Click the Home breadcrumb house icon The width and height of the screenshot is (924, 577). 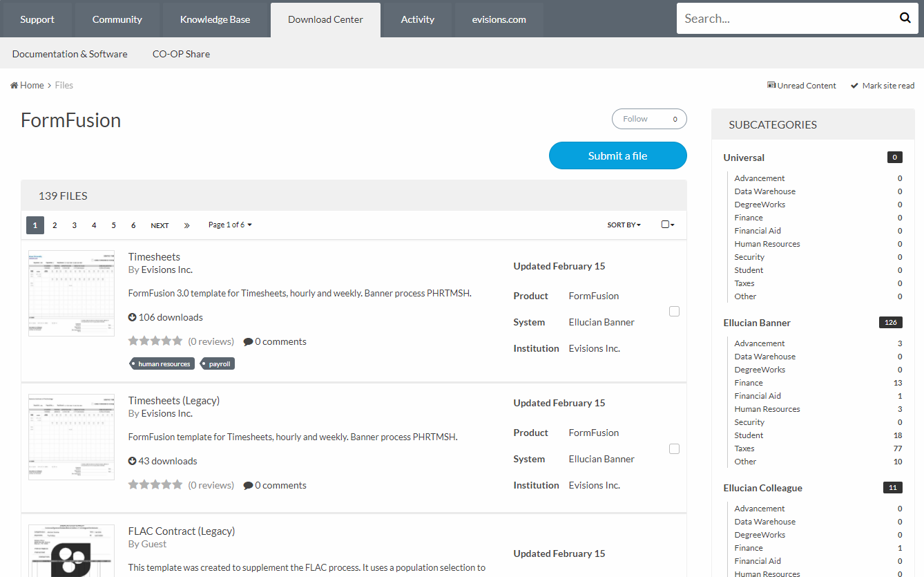pyautogui.click(x=14, y=85)
